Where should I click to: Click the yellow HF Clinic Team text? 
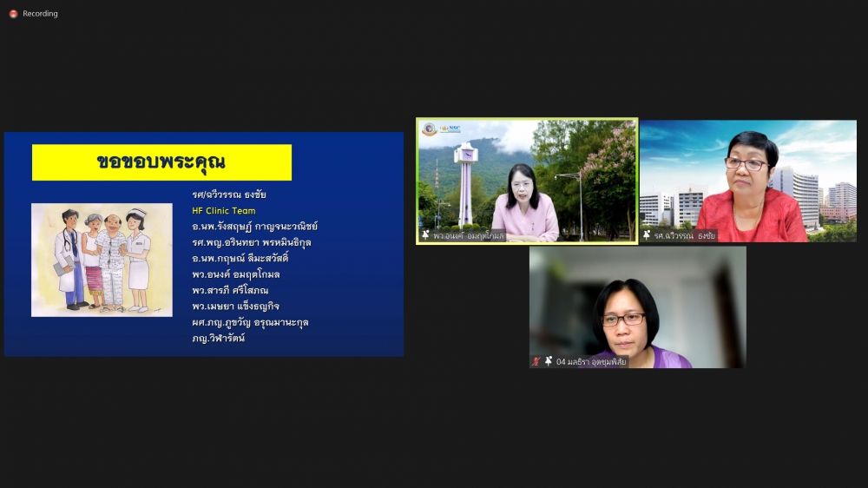(x=224, y=210)
